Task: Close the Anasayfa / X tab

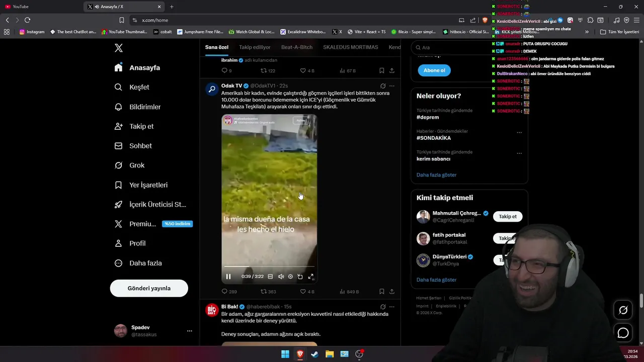Action: 159,7
